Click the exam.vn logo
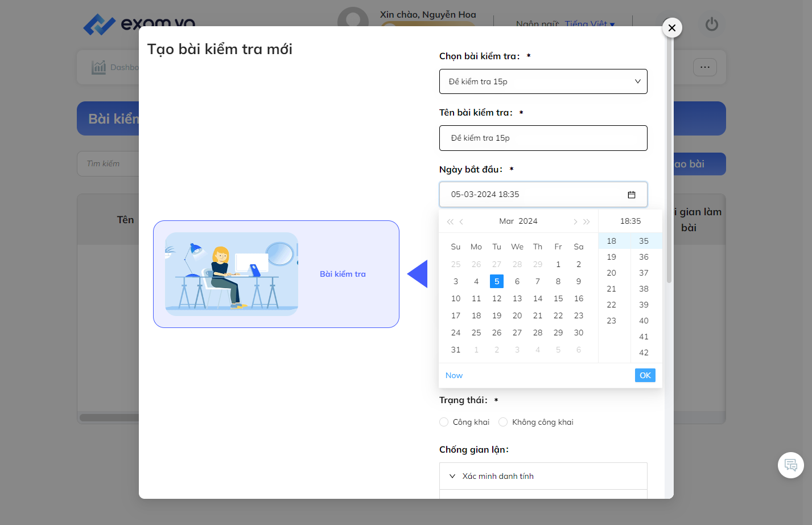This screenshot has height=525, width=812. [139, 24]
